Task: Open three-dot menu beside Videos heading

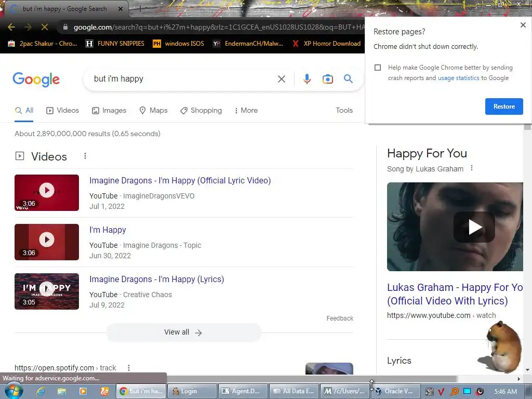Action: tap(85, 156)
